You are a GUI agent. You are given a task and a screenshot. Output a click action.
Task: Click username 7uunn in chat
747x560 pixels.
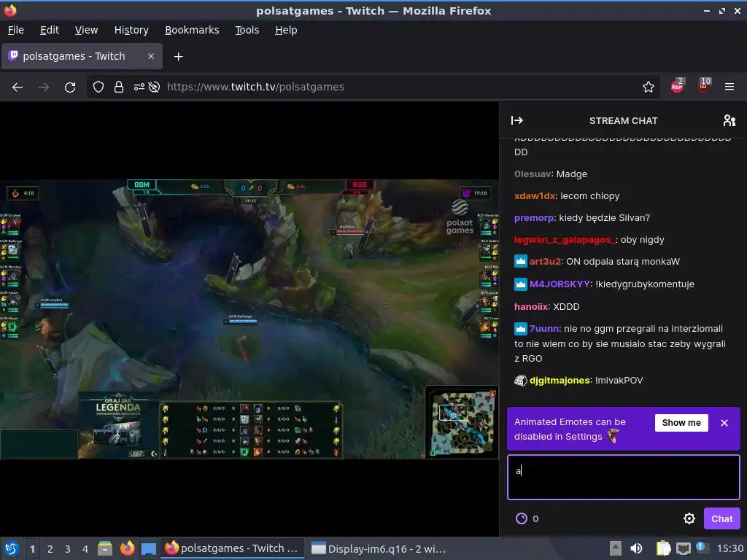pos(544,329)
